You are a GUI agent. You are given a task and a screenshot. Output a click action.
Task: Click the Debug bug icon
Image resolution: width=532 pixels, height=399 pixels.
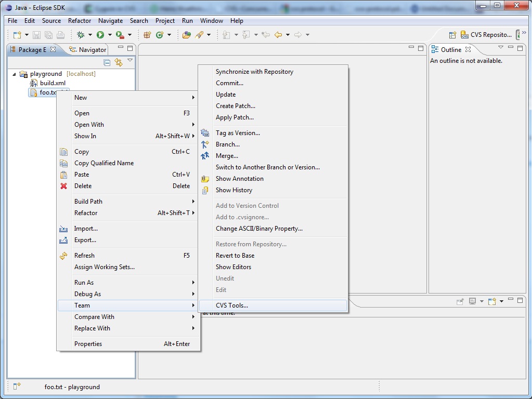[x=81, y=35]
